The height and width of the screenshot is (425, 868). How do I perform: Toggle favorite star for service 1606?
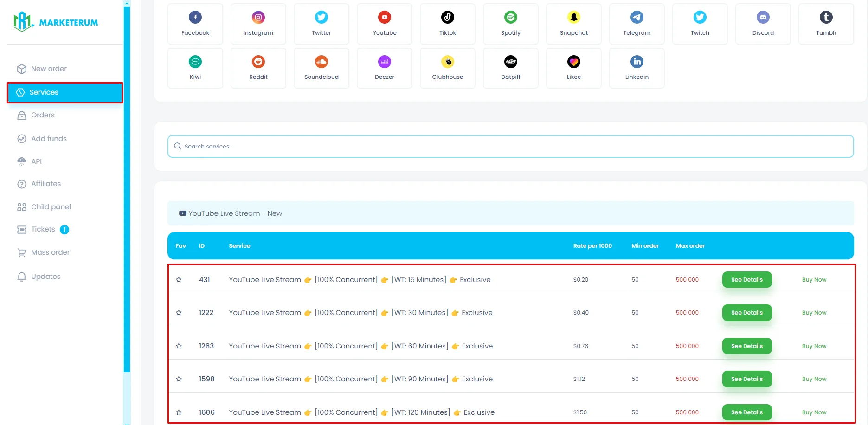coord(179,412)
